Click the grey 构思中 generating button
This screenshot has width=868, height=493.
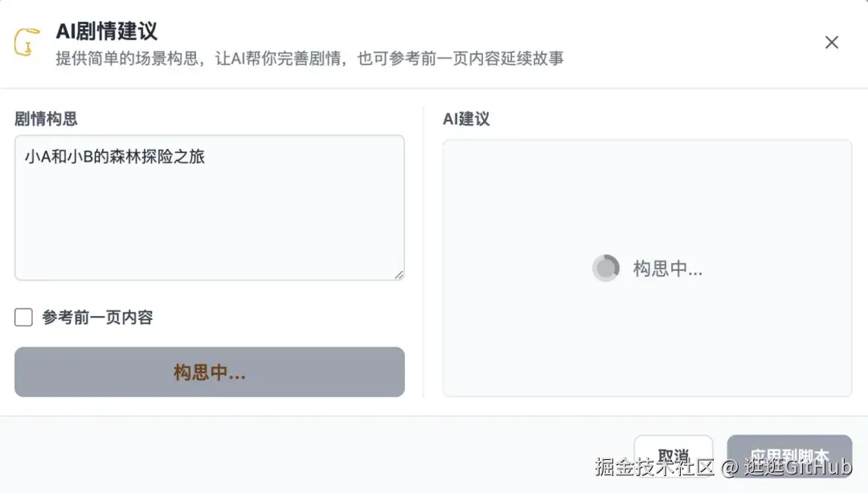tap(209, 372)
